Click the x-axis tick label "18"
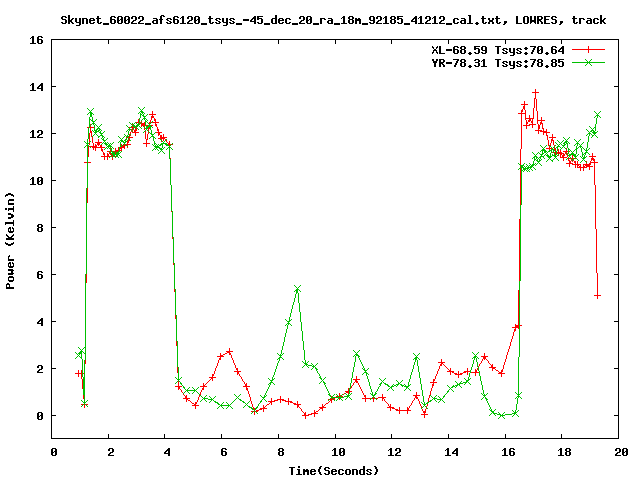Image resolution: width=640 pixels, height=480 pixels. coord(564,452)
